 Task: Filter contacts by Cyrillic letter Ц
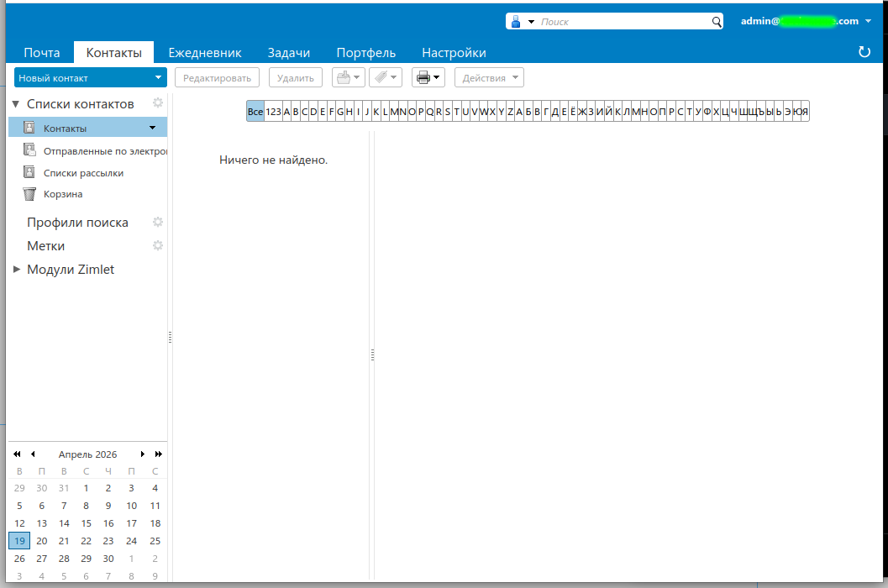[x=725, y=111]
